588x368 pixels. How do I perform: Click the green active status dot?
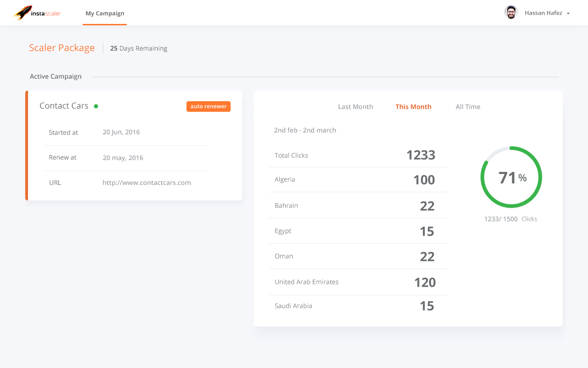point(96,106)
